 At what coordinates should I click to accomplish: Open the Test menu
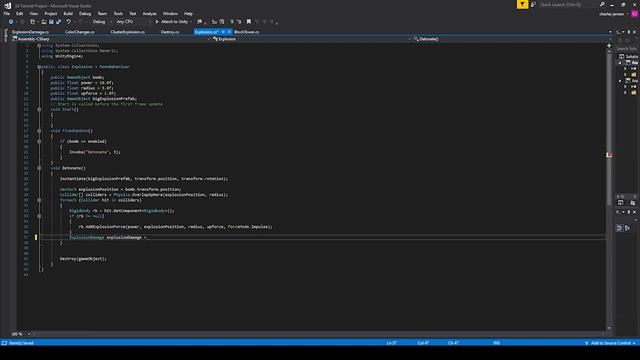click(133, 13)
